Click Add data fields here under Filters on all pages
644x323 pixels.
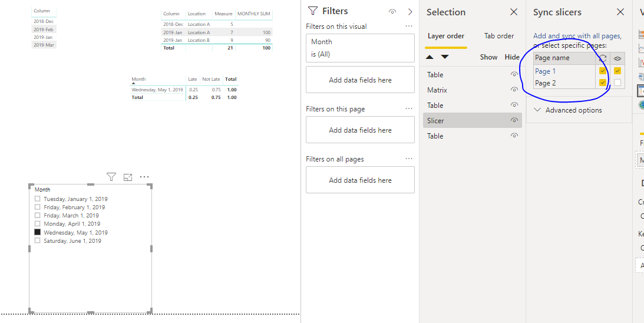click(360, 180)
